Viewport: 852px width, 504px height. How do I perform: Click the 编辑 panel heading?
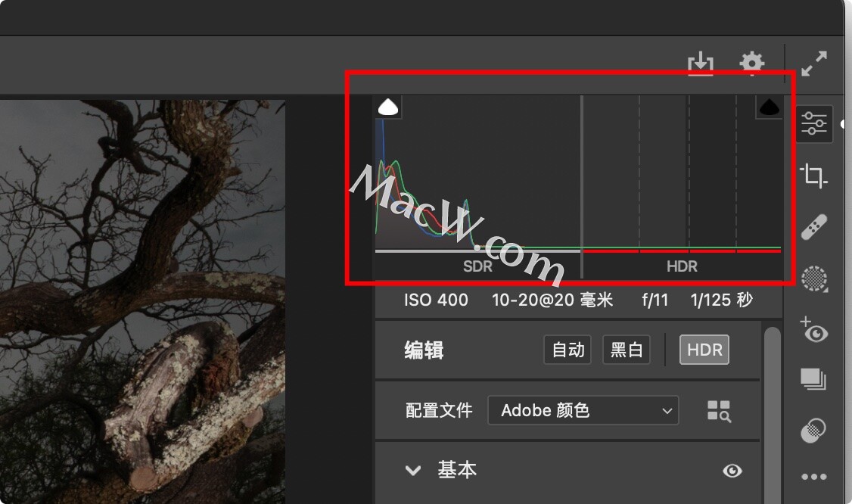[424, 350]
